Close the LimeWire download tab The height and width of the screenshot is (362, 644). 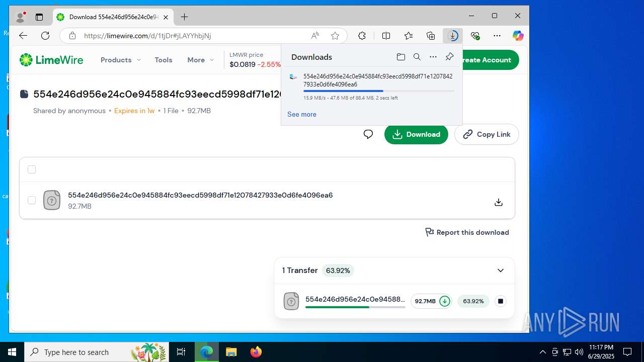(166, 17)
